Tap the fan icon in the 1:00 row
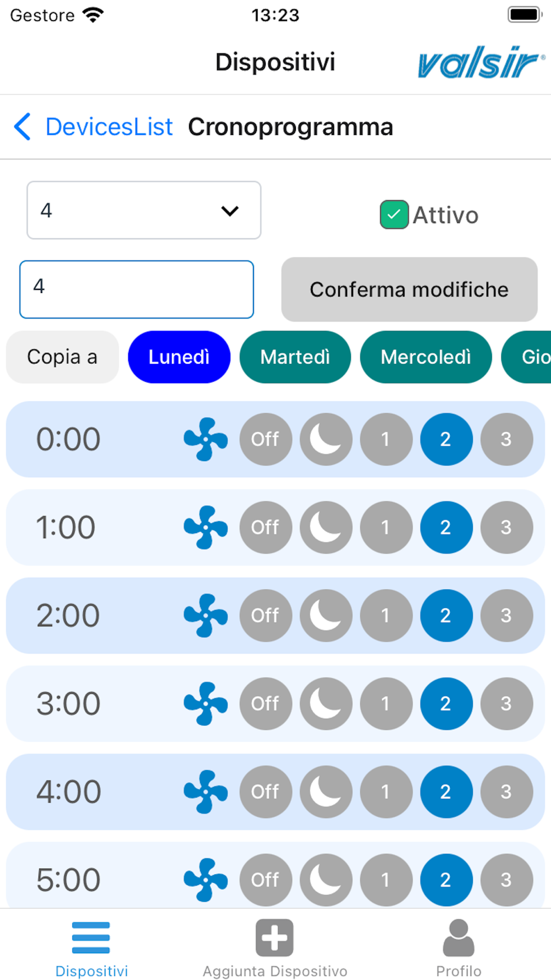 [x=206, y=527]
